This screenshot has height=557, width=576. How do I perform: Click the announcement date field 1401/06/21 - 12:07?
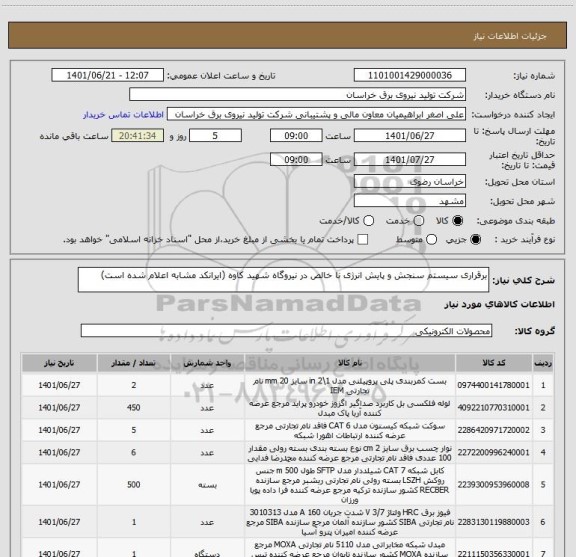click(107, 75)
